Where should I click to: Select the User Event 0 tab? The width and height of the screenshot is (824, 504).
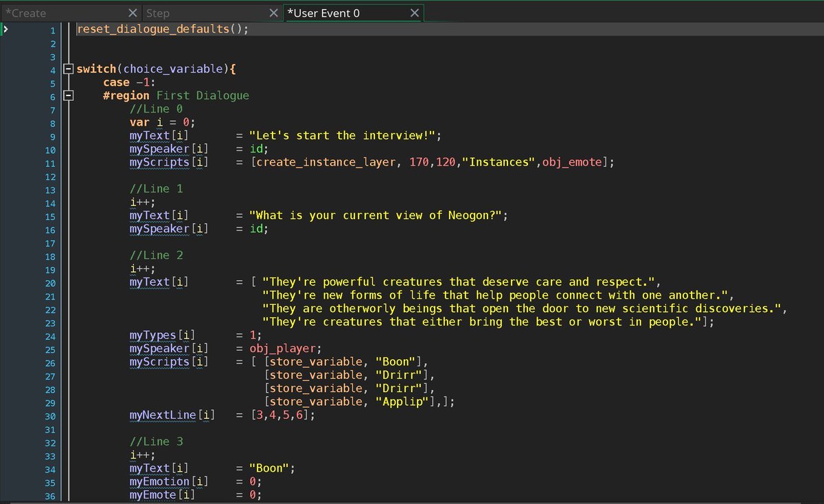tap(354, 12)
